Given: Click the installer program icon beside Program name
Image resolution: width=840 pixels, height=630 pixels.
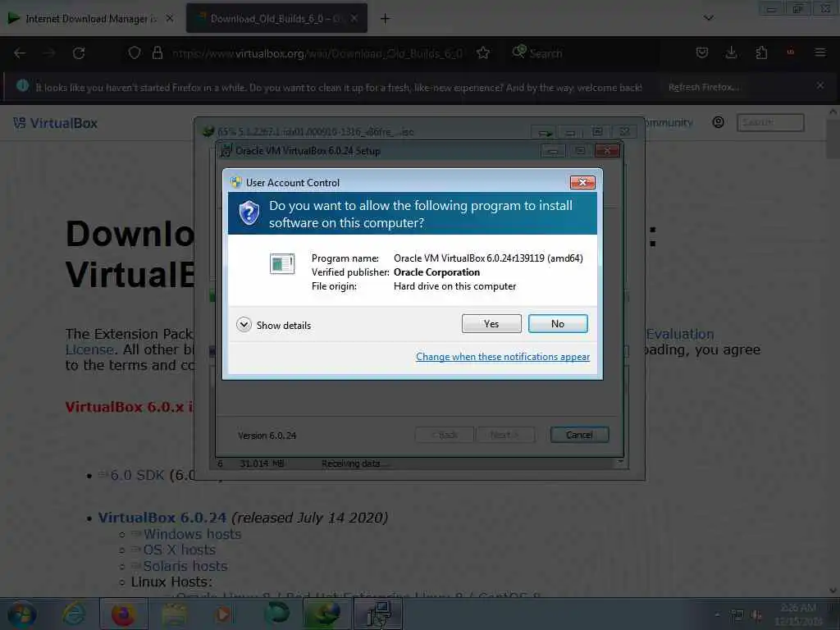Looking at the screenshot, I should (282, 263).
